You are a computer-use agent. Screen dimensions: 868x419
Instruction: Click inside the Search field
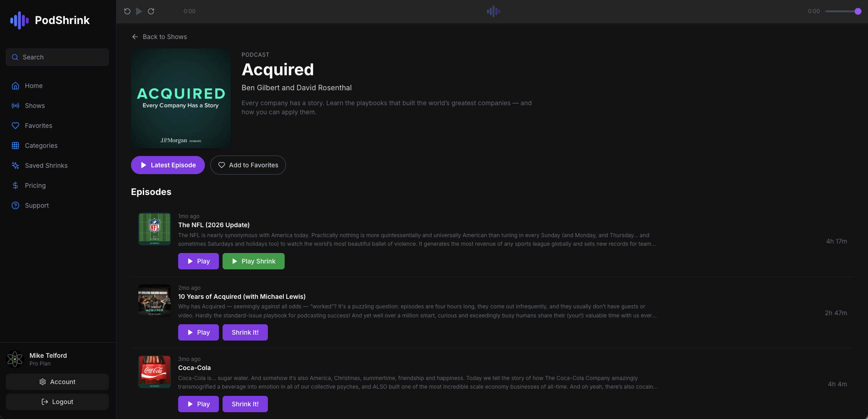click(57, 57)
